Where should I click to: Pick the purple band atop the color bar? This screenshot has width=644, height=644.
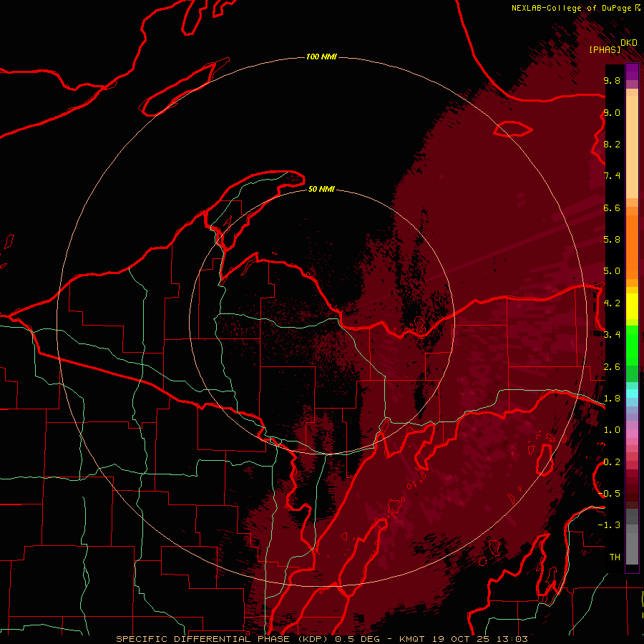[x=632, y=72]
